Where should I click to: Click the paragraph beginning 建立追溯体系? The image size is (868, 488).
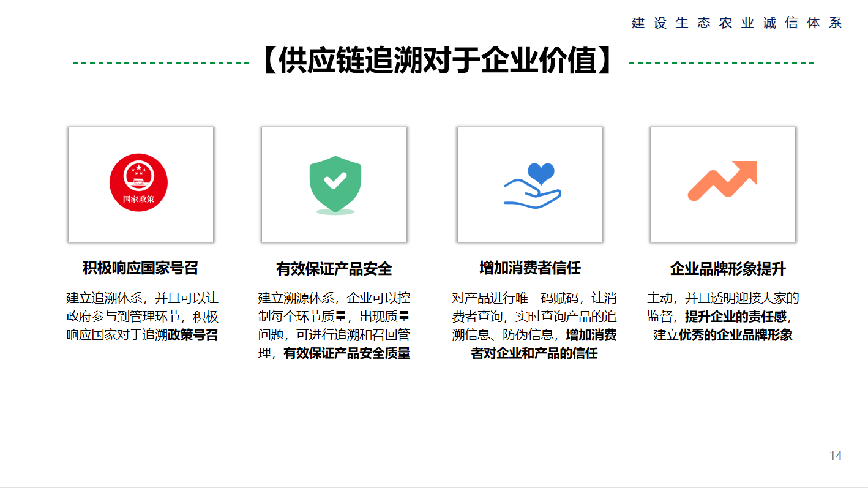(x=142, y=317)
